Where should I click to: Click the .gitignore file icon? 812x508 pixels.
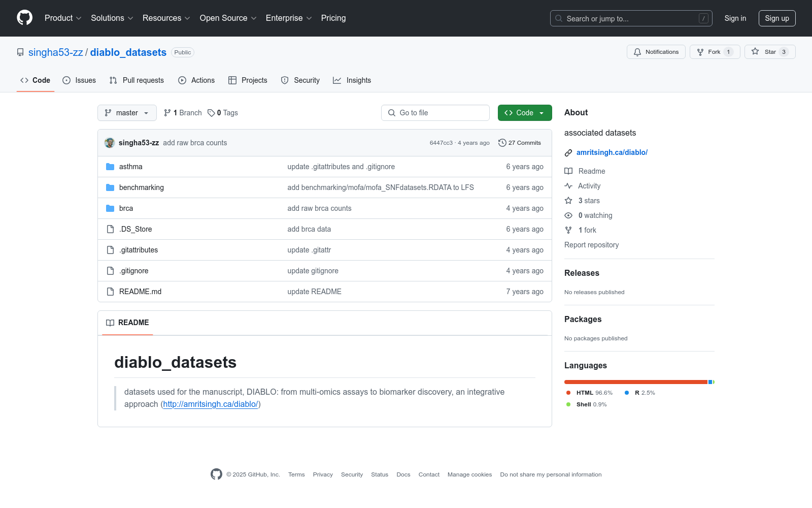point(110,271)
